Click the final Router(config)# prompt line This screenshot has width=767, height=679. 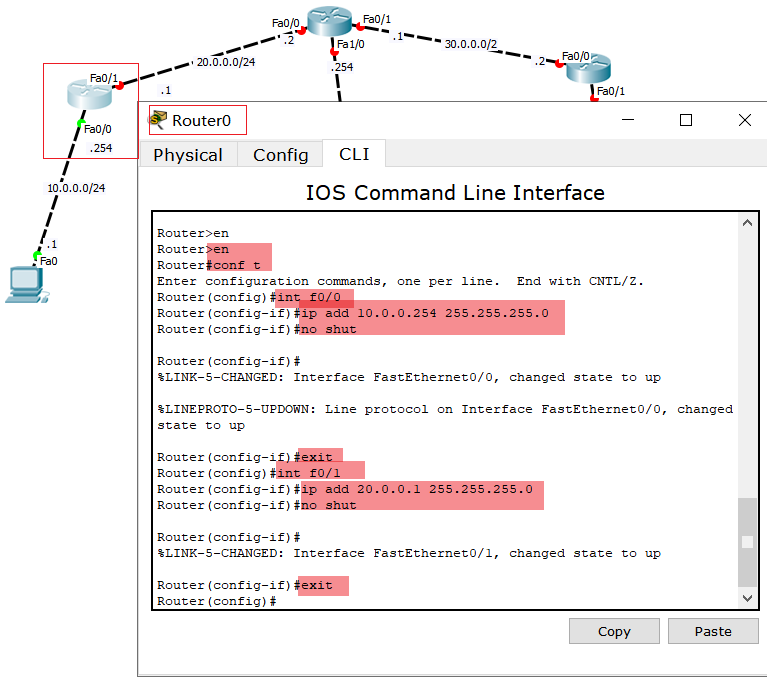pyautogui.click(x=216, y=601)
